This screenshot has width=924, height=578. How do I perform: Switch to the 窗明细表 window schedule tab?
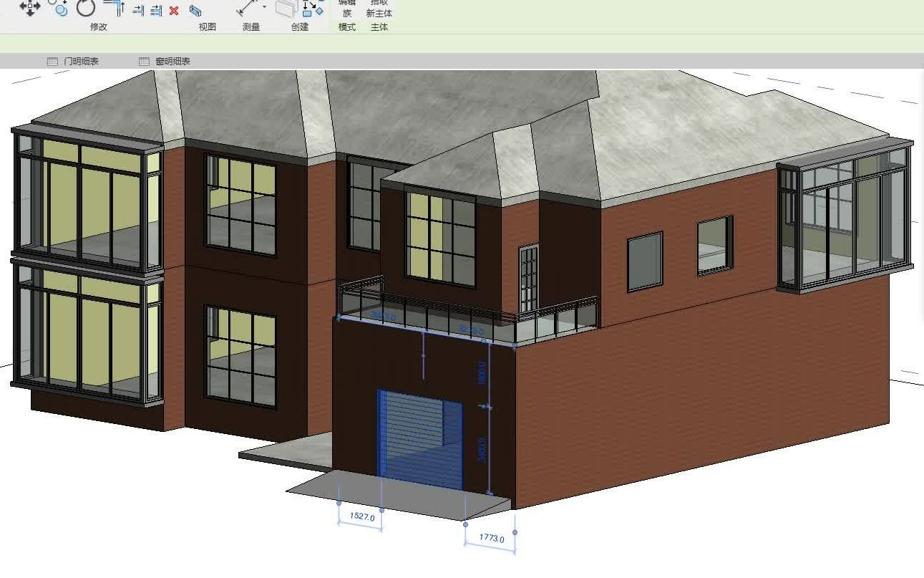(x=171, y=61)
